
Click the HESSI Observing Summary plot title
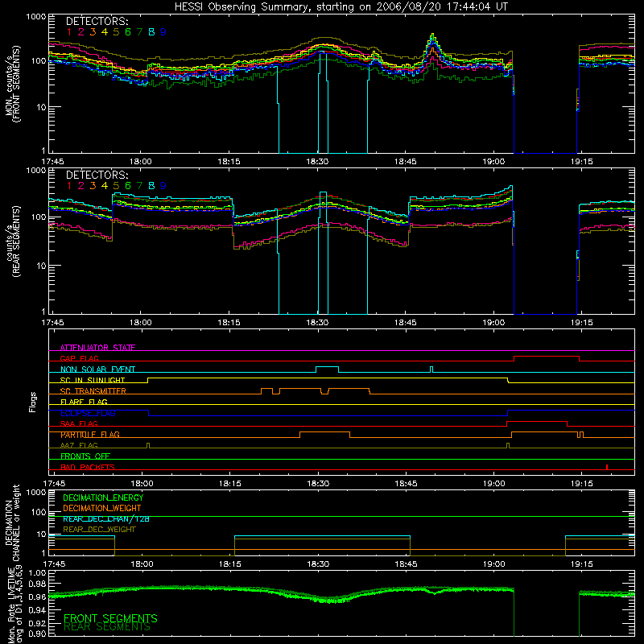tap(341, 6)
